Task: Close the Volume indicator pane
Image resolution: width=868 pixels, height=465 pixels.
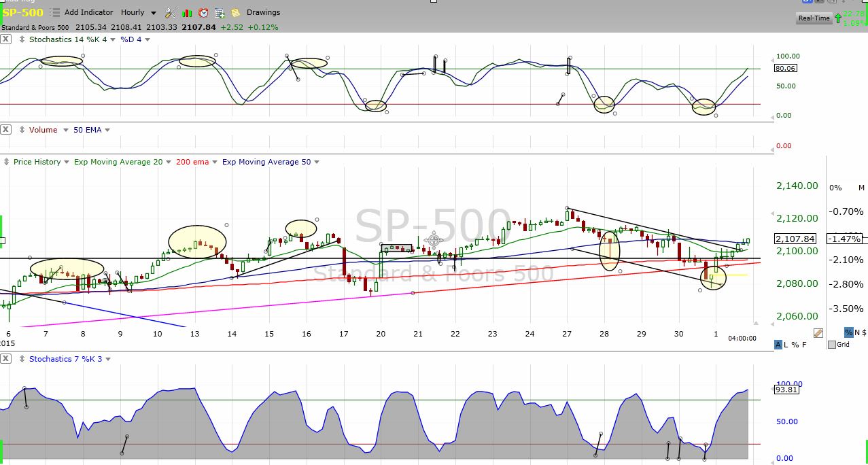Action: coord(5,130)
